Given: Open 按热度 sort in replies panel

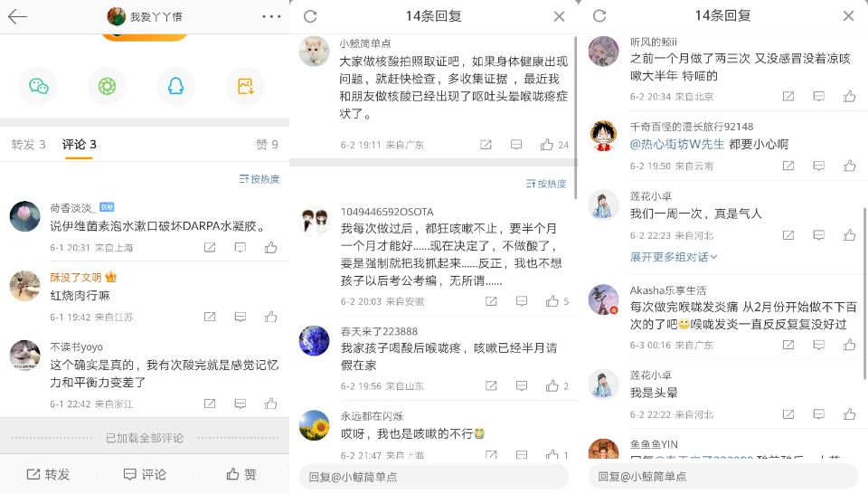Looking at the screenshot, I should pyautogui.click(x=546, y=184).
